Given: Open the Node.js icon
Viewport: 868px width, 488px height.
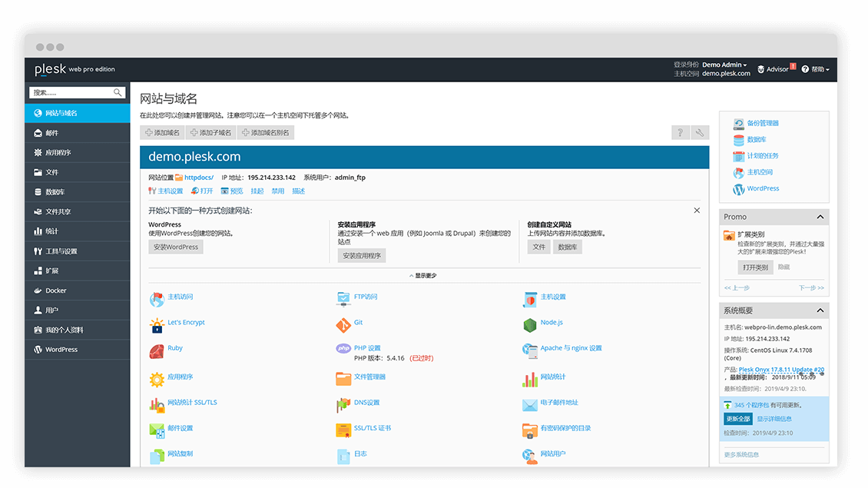Looking at the screenshot, I should (x=530, y=325).
